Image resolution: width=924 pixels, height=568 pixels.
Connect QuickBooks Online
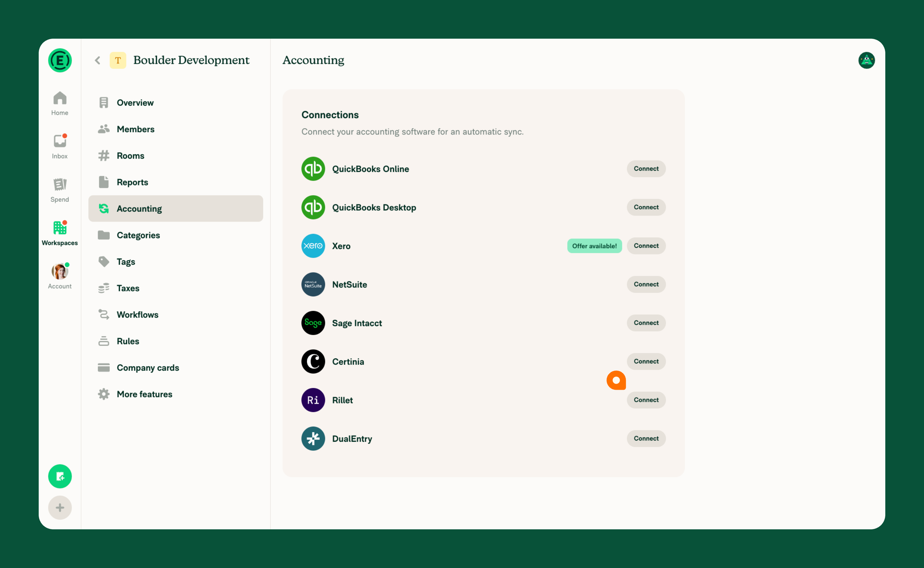pyautogui.click(x=646, y=169)
